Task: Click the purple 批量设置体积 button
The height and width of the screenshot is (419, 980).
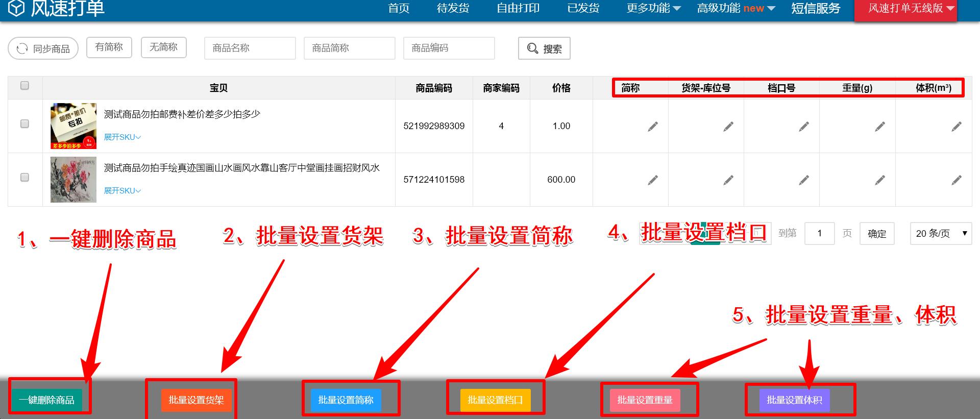Action: tap(795, 400)
